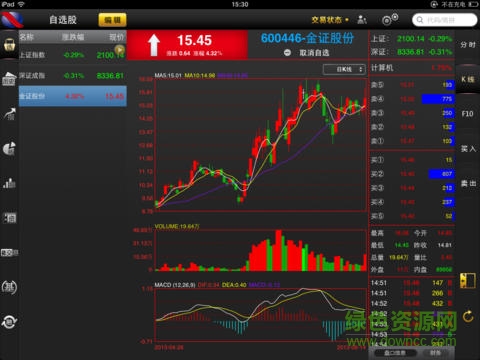Click the MACD (12,26,9) indicator panel
This screenshot has width=480, height=360.
pos(261,315)
